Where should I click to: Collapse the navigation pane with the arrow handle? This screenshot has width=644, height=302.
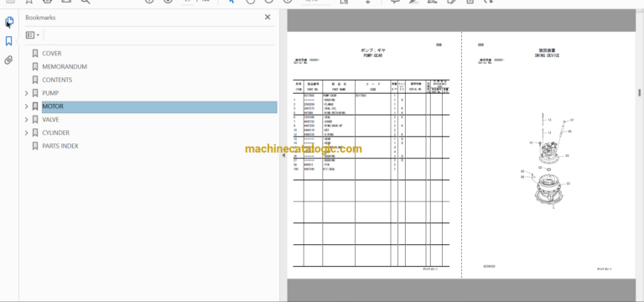(x=283, y=155)
